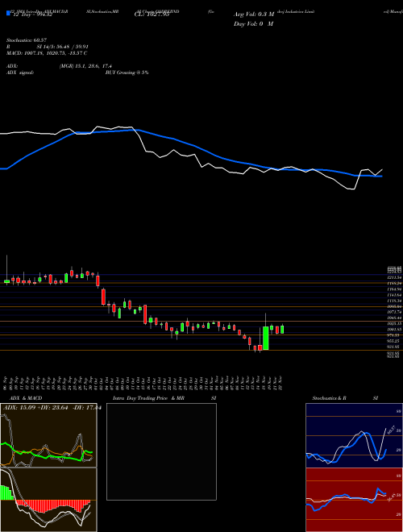403x532 pixels.
Task: Click the 'Avg Vol: 0.3 M' label
Action: point(253,15)
